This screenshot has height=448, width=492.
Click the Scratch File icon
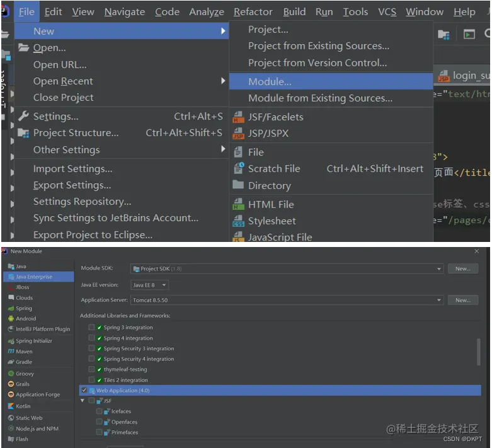coord(239,168)
